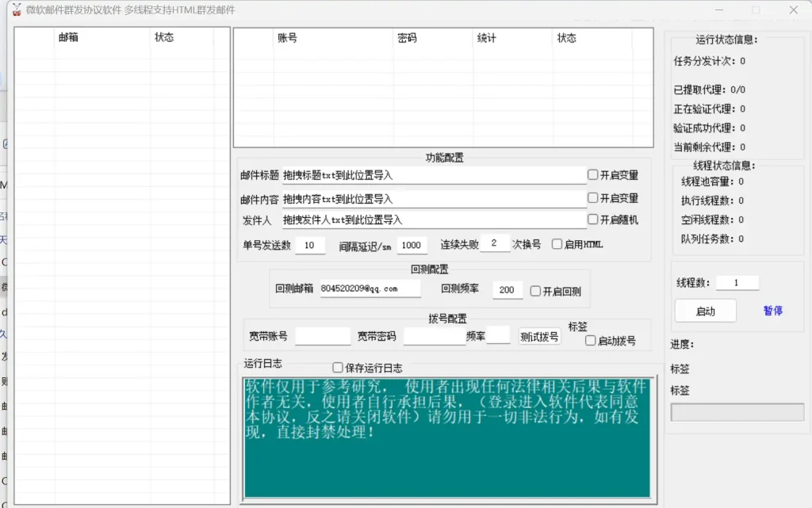Image resolution: width=812 pixels, height=508 pixels.
Task: Click the 状态 header in account list
Action: pyautogui.click(x=592, y=38)
